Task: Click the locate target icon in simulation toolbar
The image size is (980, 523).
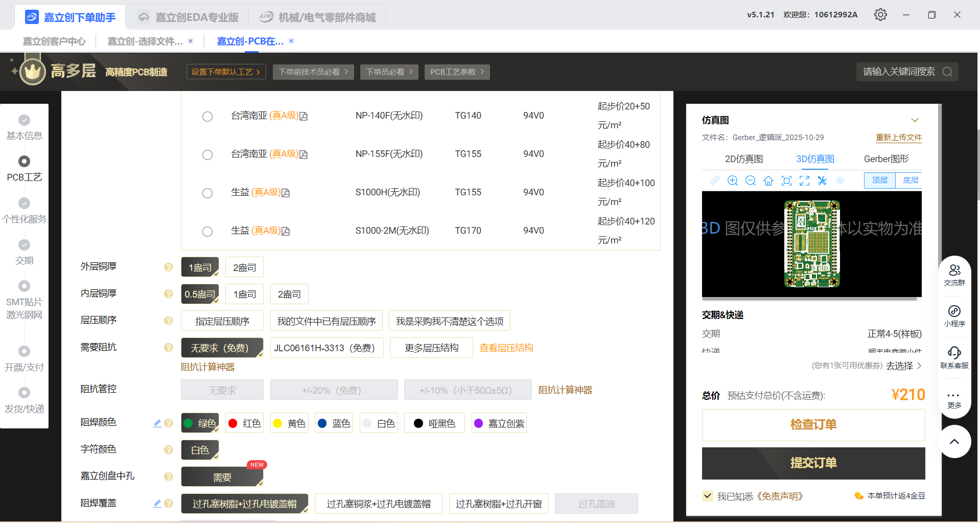Action: pyautogui.click(x=840, y=180)
